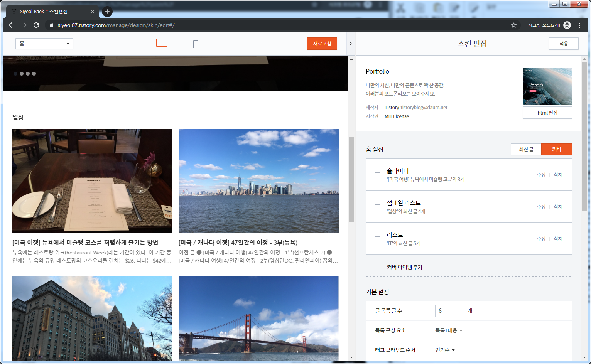Close the Siyeol Baek browser tab

(93, 12)
